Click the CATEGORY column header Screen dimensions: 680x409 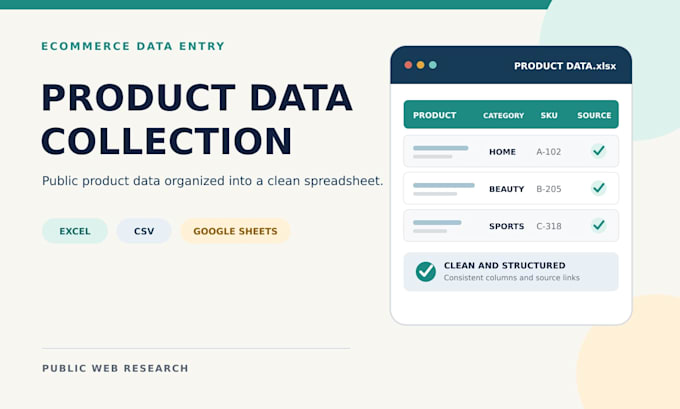click(503, 115)
